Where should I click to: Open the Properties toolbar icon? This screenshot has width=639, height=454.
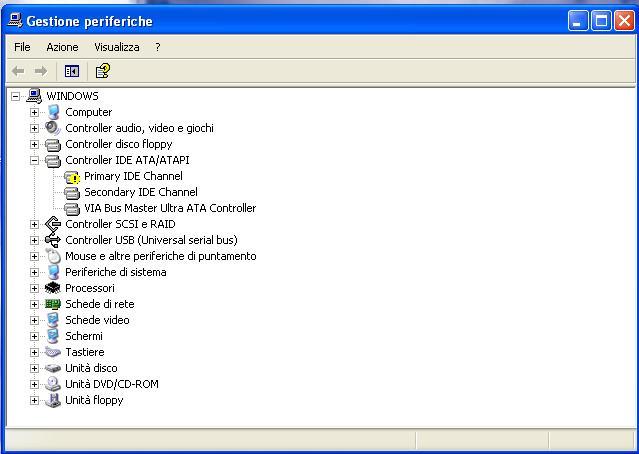coord(103,71)
